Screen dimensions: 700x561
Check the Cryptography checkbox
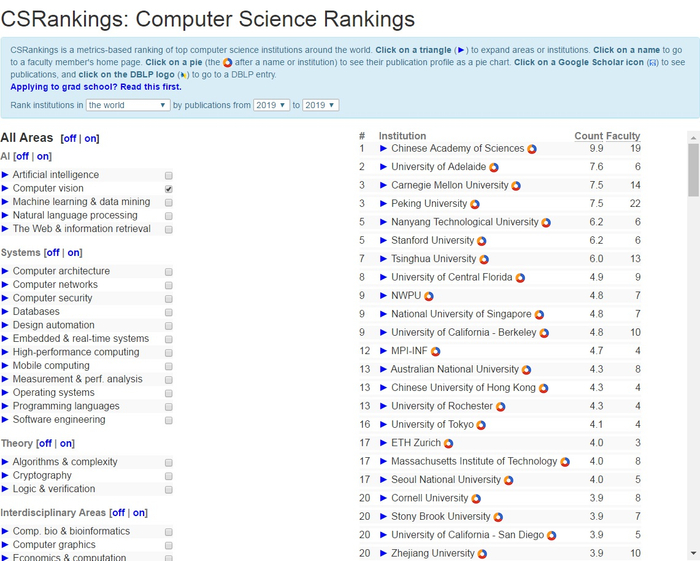(x=169, y=476)
